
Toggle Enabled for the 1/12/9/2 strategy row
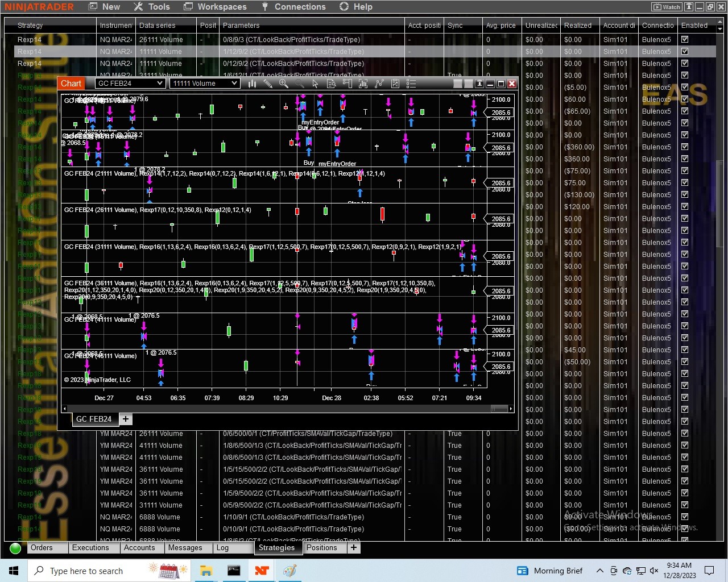[685, 52]
